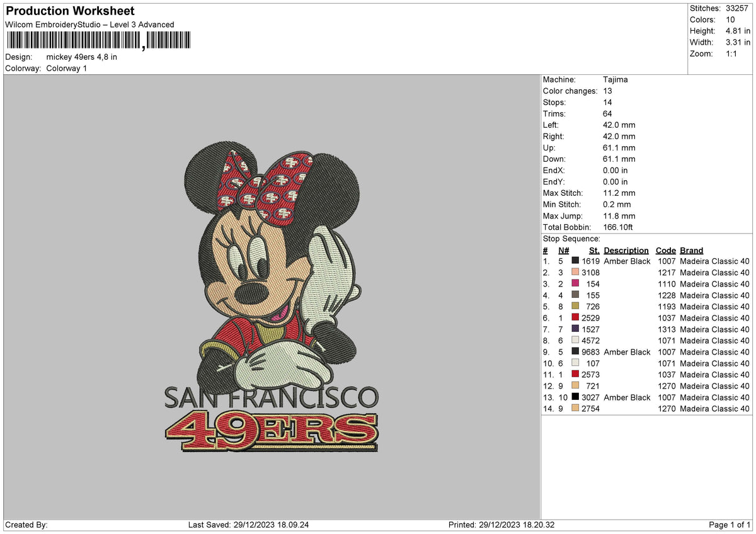Select 'Madeira Classic 40' in the 4572 row
The height and width of the screenshot is (534, 756).
pyautogui.click(x=715, y=340)
